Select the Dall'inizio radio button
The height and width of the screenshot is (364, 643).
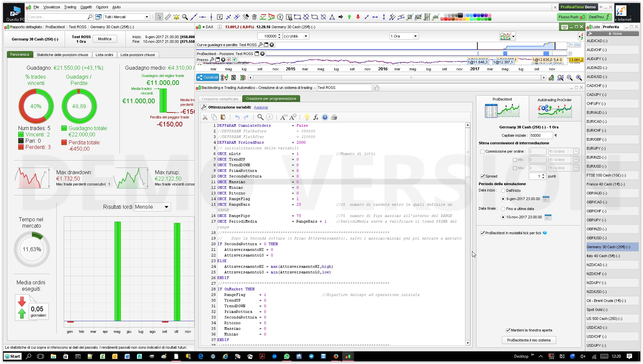point(503,191)
